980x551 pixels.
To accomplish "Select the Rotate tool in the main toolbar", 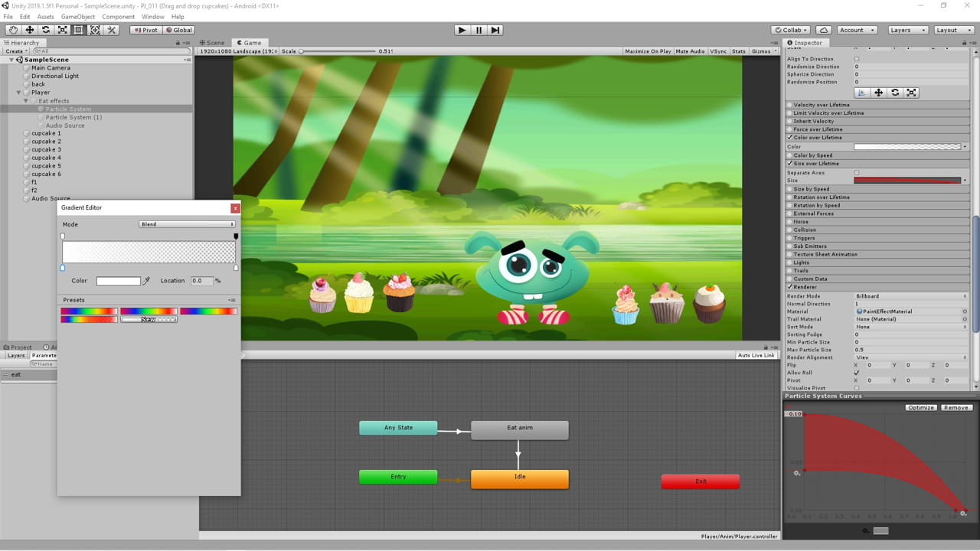I will (x=46, y=30).
